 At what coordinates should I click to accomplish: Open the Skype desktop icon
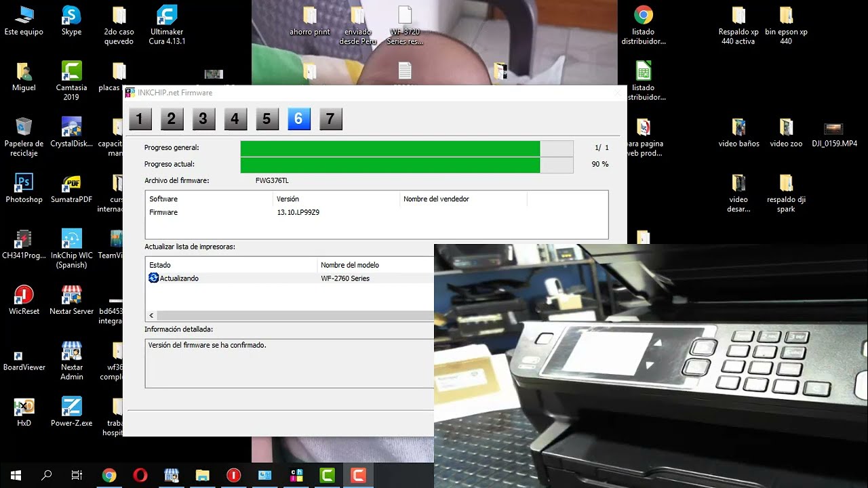tap(71, 20)
